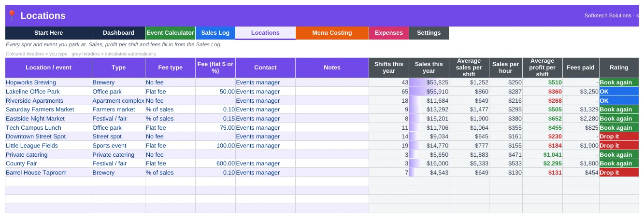Click the 75.00 fee cell
The height and width of the screenshot is (218, 644).
tap(215, 128)
